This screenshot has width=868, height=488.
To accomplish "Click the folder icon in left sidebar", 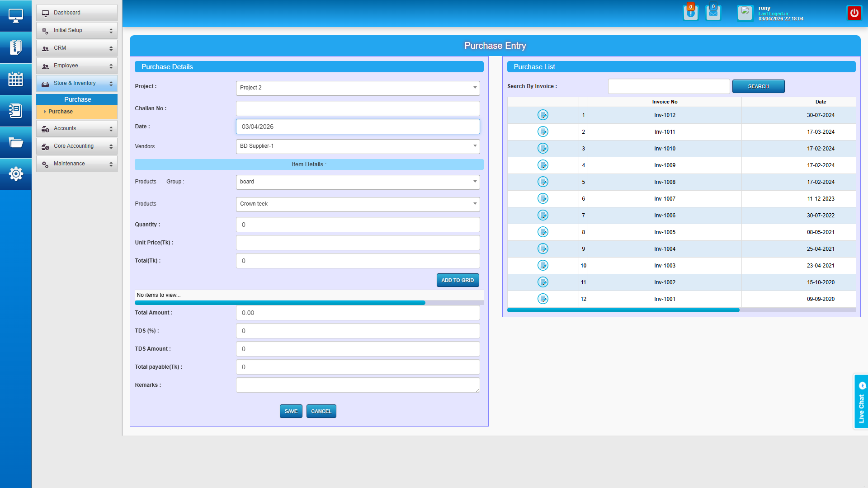I will tap(15, 142).
